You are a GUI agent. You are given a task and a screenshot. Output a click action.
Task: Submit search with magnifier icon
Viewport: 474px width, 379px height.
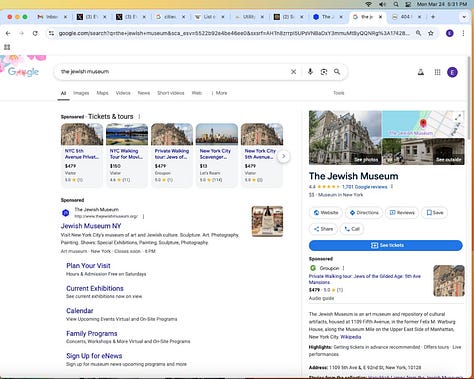coord(337,72)
